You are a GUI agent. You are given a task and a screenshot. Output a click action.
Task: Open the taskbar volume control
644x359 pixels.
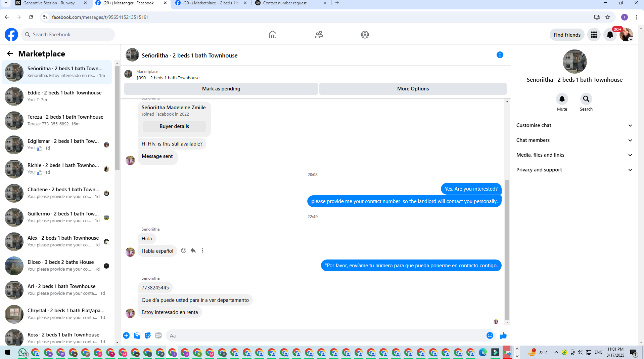[580, 352]
